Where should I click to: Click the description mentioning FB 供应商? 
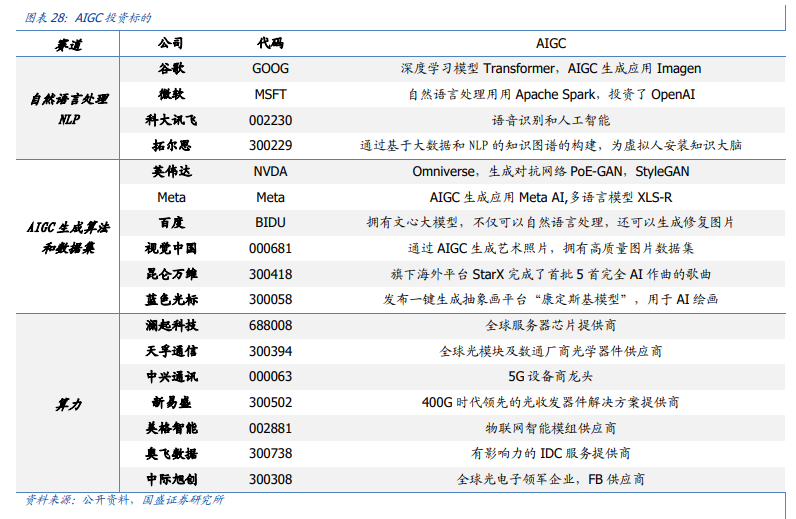[x=551, y=479]
